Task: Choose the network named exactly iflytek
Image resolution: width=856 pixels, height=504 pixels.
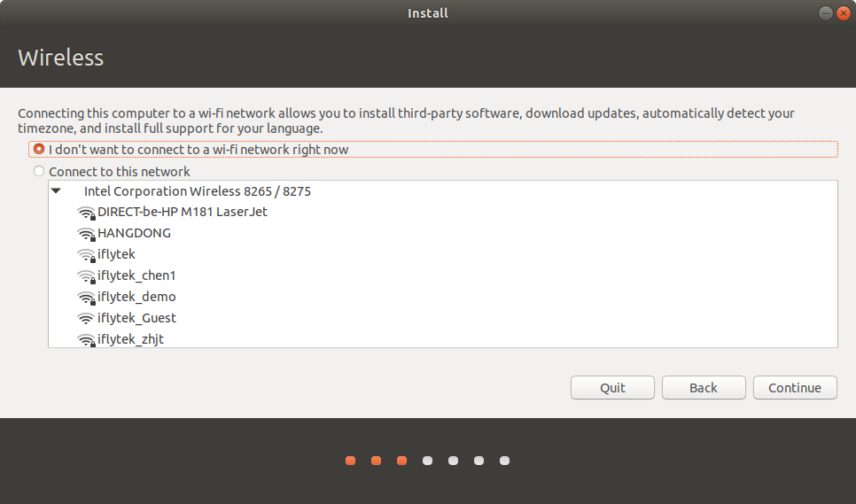Action: (116, 254)
